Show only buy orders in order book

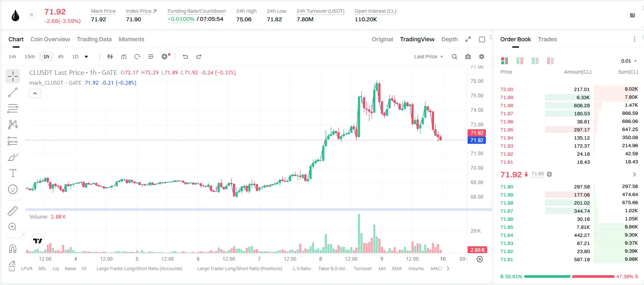pyautogui.click(x=535, y=61)
